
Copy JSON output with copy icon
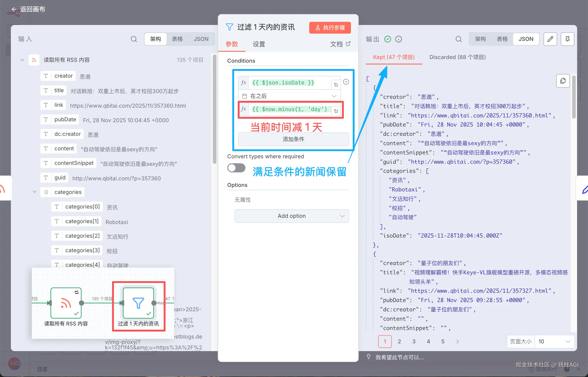pyautogui.click(x=563, y=81)
